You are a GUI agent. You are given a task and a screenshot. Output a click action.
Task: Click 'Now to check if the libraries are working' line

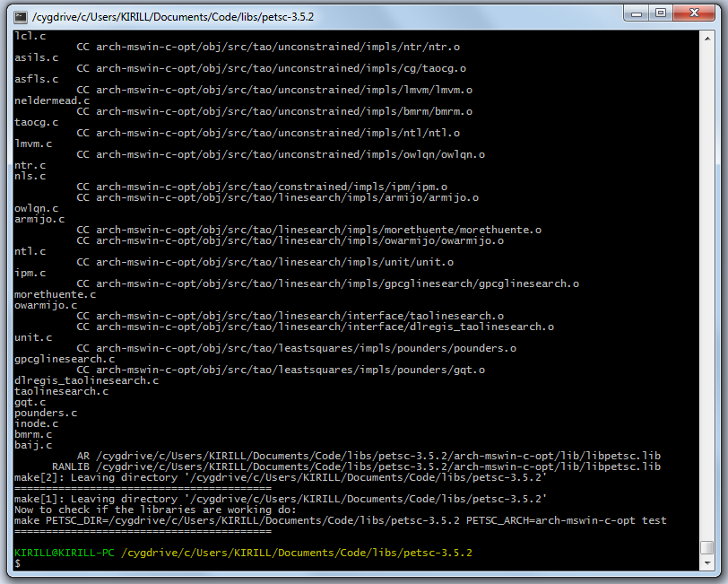coord(155,510)
